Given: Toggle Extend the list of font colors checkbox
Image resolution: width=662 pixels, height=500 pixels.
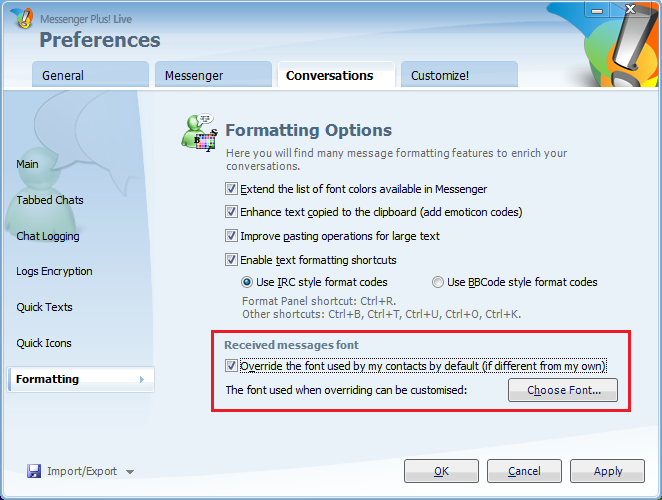Looking at the screenshot, I should (232, 189).
